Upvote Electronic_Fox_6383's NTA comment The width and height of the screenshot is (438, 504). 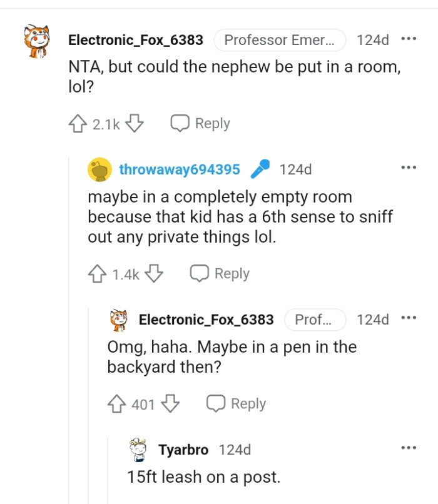[78, 124]
